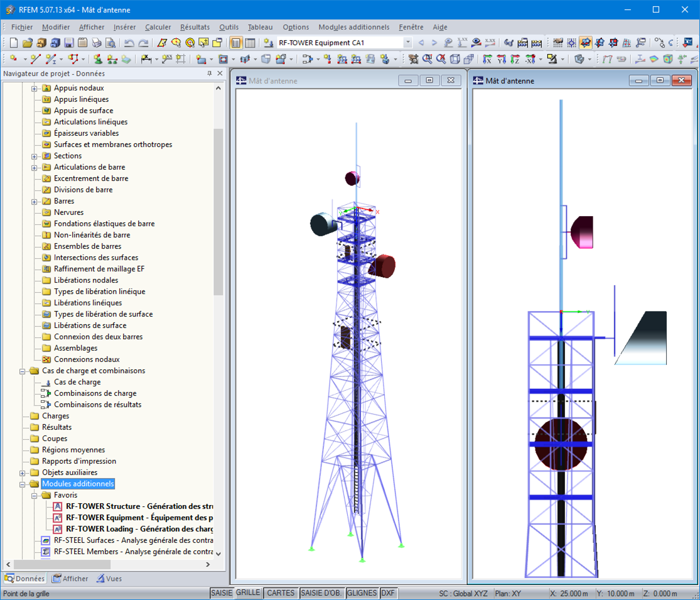Open the load case dropdown showing RF-TOWER Equipment CA1
The height and width of the screenshot is (600, 700).
(407, 42)
